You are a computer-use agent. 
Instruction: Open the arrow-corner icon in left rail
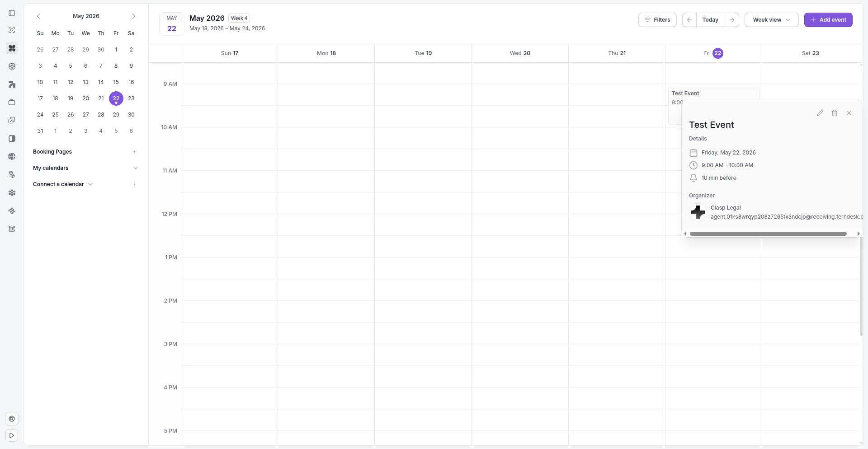[12, 84]
